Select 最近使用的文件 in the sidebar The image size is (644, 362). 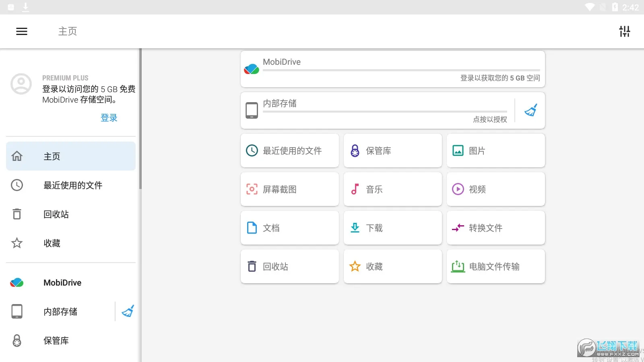[x=71, y=185]
